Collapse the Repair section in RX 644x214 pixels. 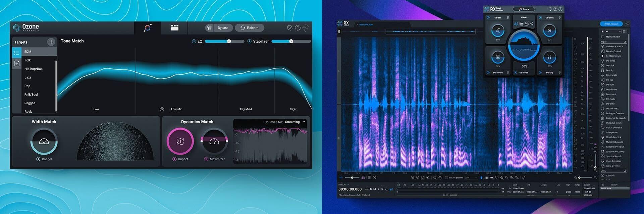pos(625,42)
